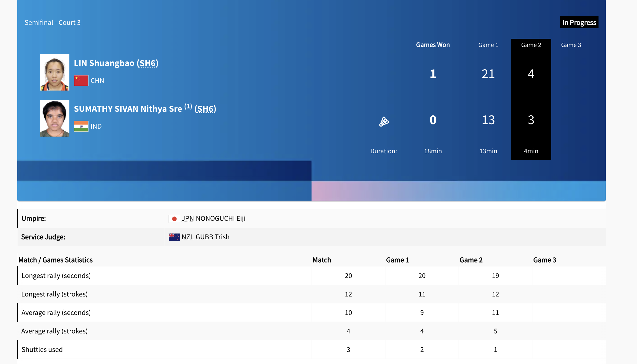Open LIN Shuangbao player profile link
637x364 pixels.
(104, 63)
